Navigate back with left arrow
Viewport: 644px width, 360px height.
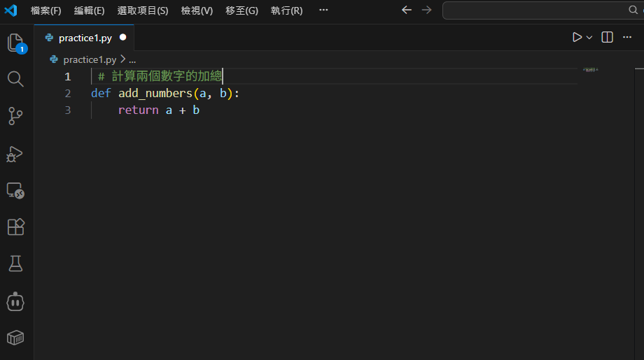click(x=407, y=10)
